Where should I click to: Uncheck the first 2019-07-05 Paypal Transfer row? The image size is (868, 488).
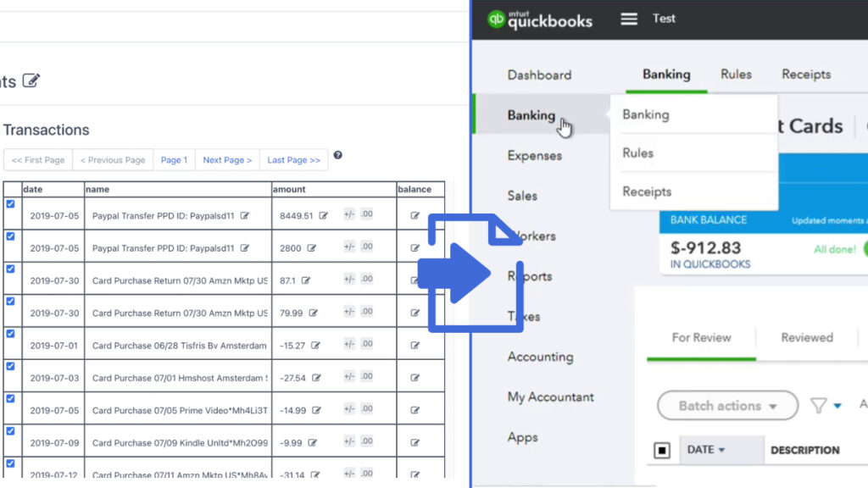tap(10, 204)
